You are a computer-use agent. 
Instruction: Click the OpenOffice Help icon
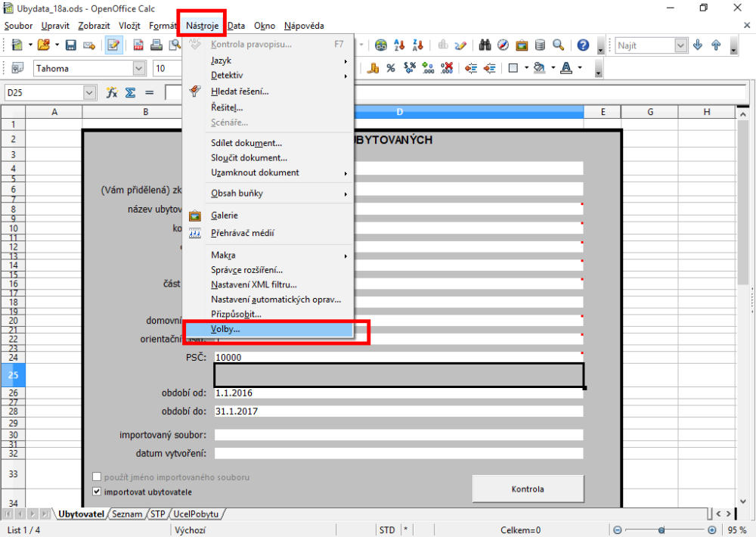click(583, 45)
